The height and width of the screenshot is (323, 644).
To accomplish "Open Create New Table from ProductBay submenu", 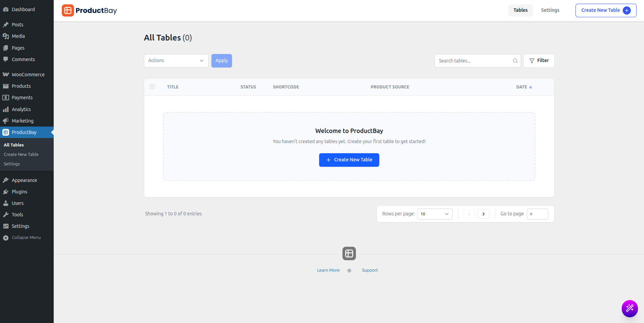I will click(21, 154).
